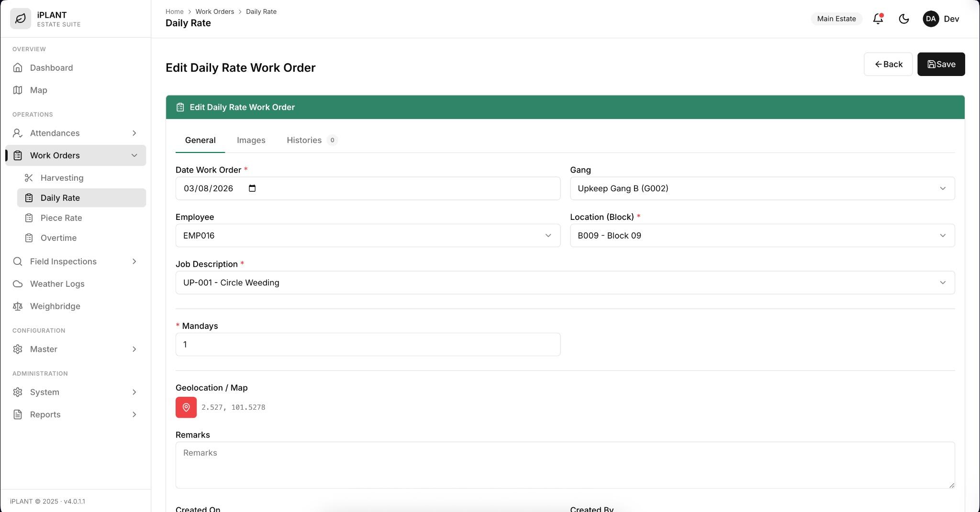The height and width of the screenshot is (512, 980).
Task: Expand the Attendances menu chevron
Action: tap(134, 133)
